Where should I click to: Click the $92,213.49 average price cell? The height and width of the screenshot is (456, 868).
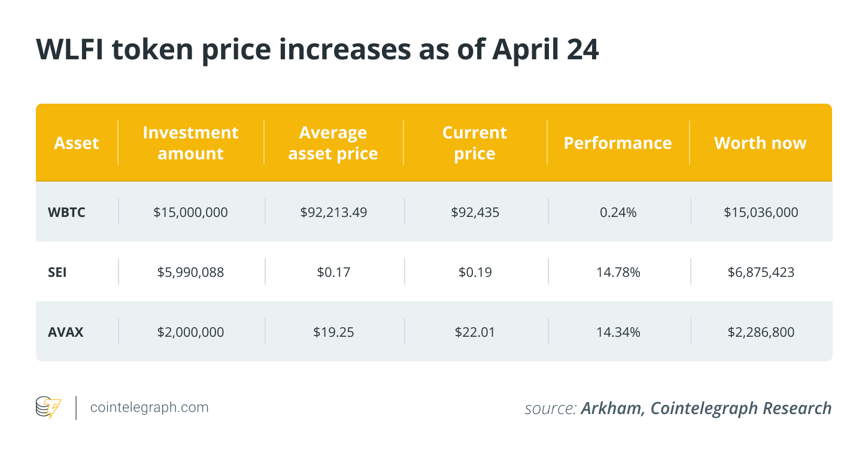[333, 212]
